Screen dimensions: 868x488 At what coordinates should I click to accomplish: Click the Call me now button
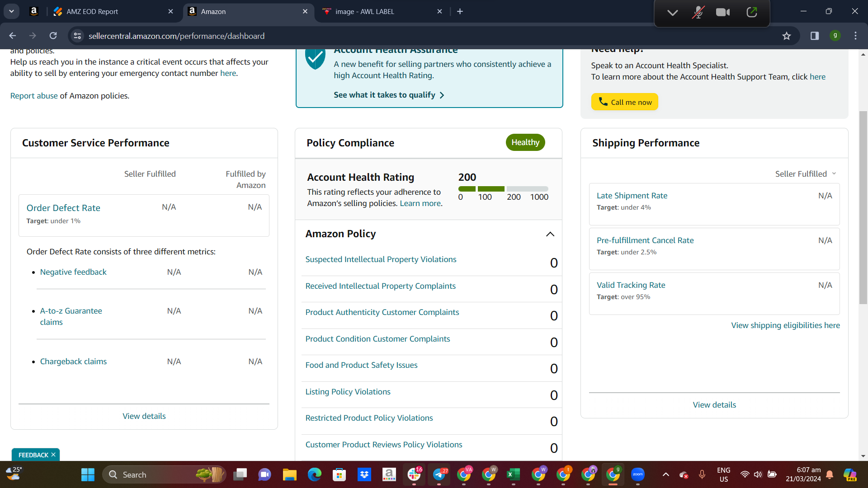[x=625, y=102]
